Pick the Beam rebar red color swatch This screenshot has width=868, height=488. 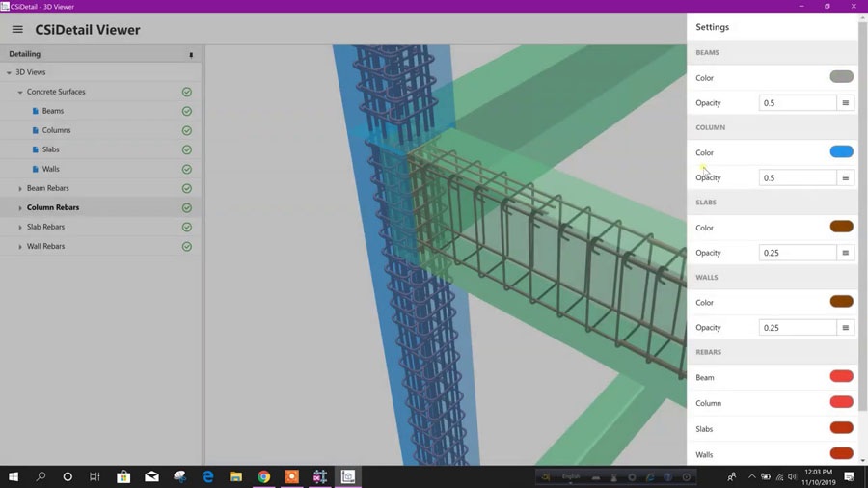[x=841, y=377]
